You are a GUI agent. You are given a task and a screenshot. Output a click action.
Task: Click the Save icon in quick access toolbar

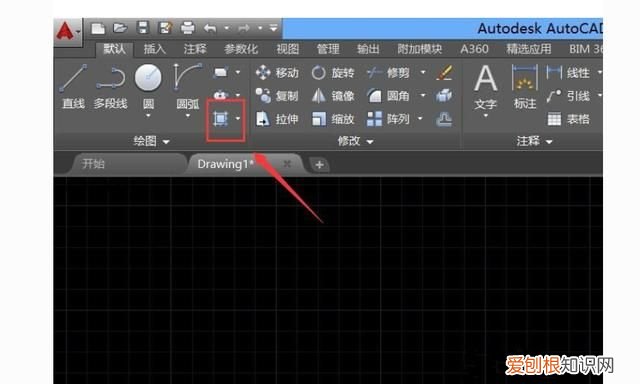[x=143, y=28]
